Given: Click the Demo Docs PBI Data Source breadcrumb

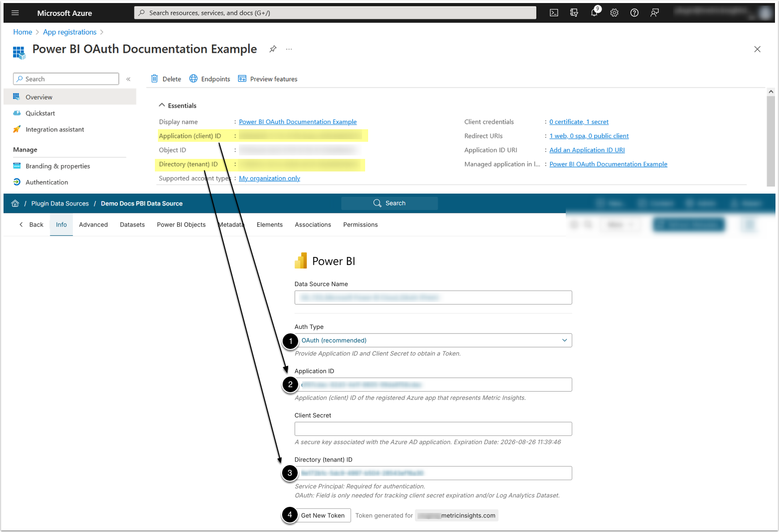Looking at the screenshot, I should tap(142, 204).
